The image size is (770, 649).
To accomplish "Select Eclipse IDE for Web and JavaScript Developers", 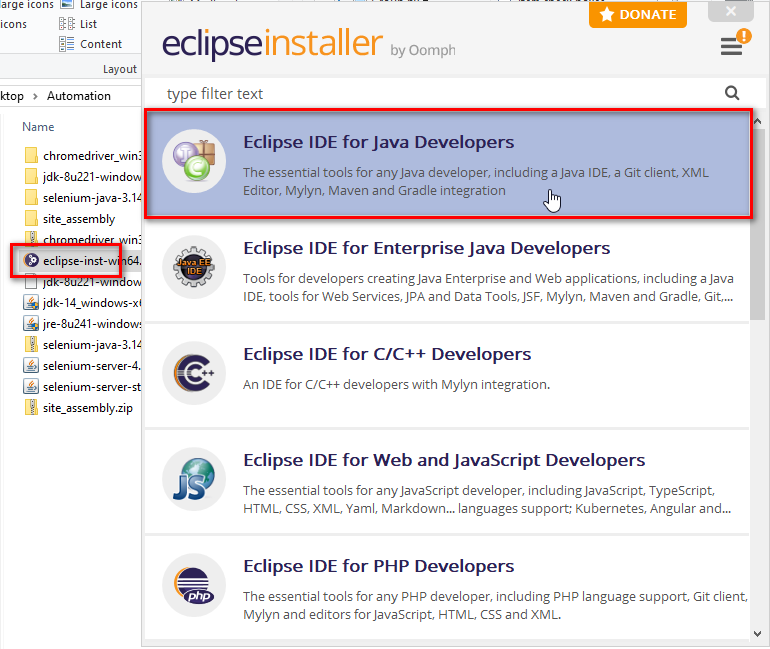I will 447,482.
